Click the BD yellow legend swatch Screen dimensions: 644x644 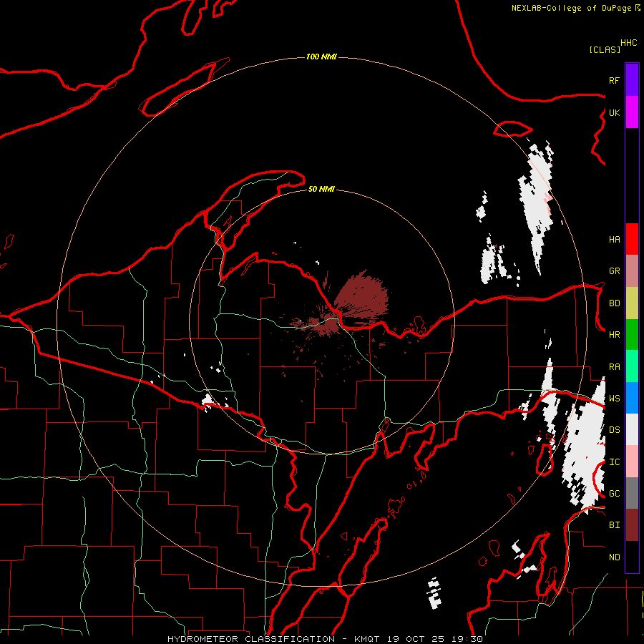[x=632, y=303]
